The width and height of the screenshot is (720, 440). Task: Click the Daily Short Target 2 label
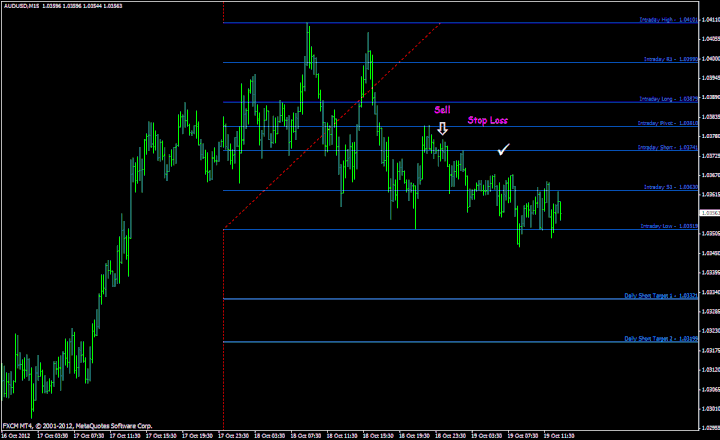pos(661,338)
